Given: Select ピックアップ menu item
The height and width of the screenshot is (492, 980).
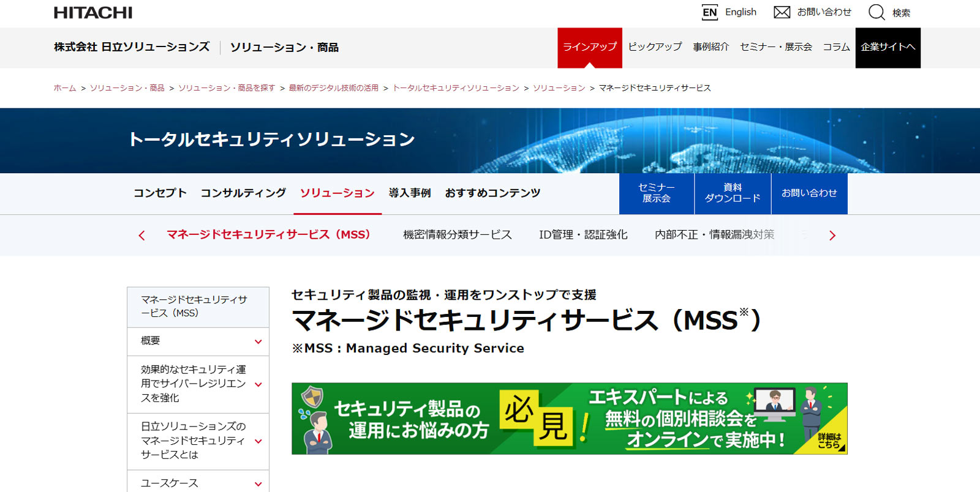Looking at the screenshot, I should click(x=655, y=47).
